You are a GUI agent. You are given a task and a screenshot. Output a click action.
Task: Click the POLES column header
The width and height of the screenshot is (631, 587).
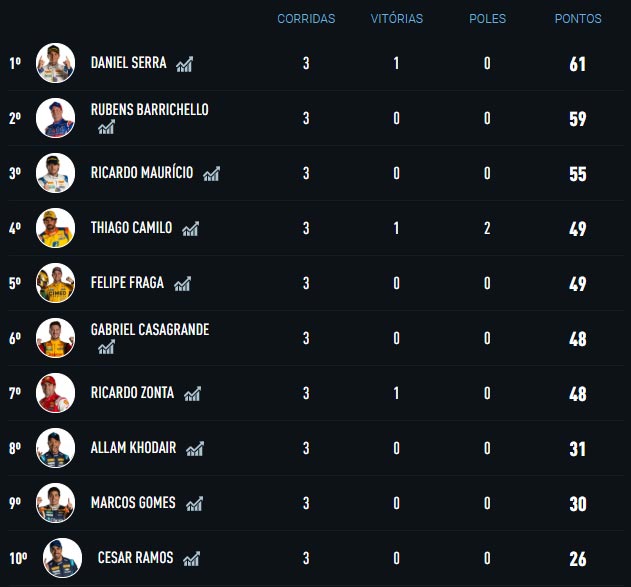[487, 19]
